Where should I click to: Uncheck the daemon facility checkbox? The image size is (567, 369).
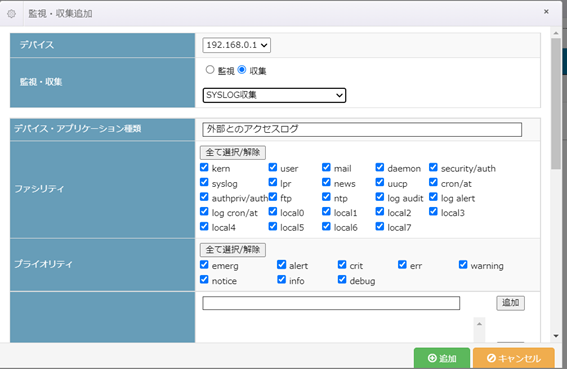pos(380,167)
